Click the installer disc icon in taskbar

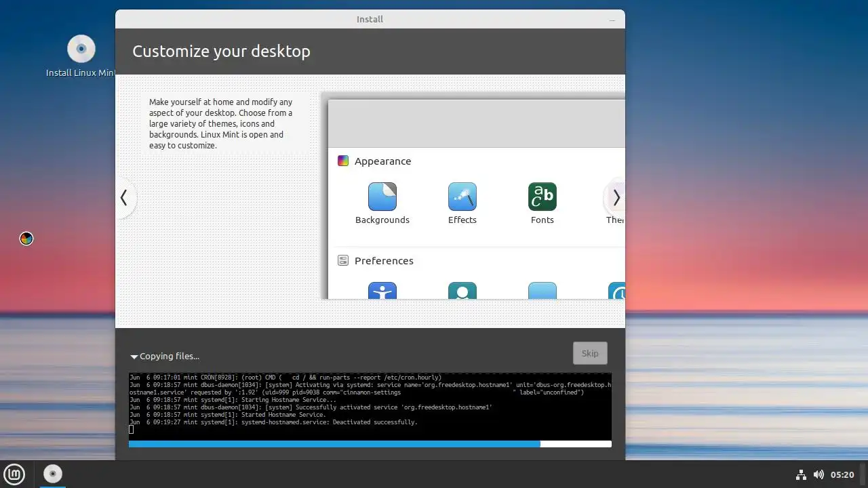pyautogui.click(x=52, y=474)
